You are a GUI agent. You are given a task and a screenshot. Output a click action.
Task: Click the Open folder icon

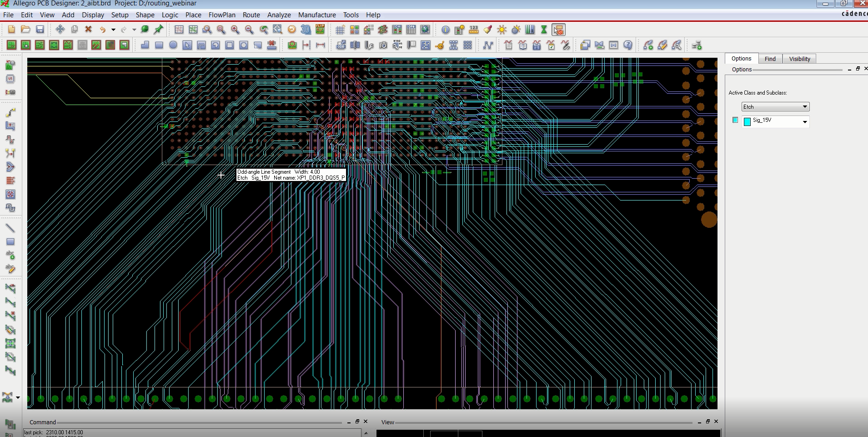tap(25, 30)
